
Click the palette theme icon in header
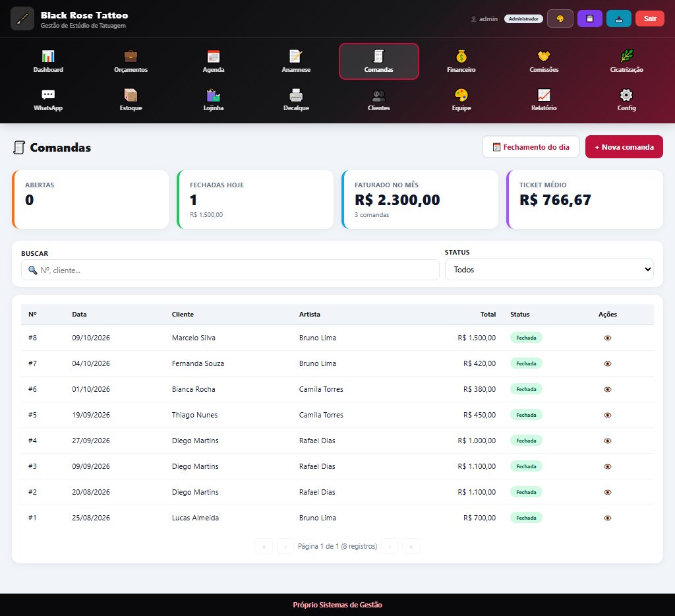pos(560,18)
